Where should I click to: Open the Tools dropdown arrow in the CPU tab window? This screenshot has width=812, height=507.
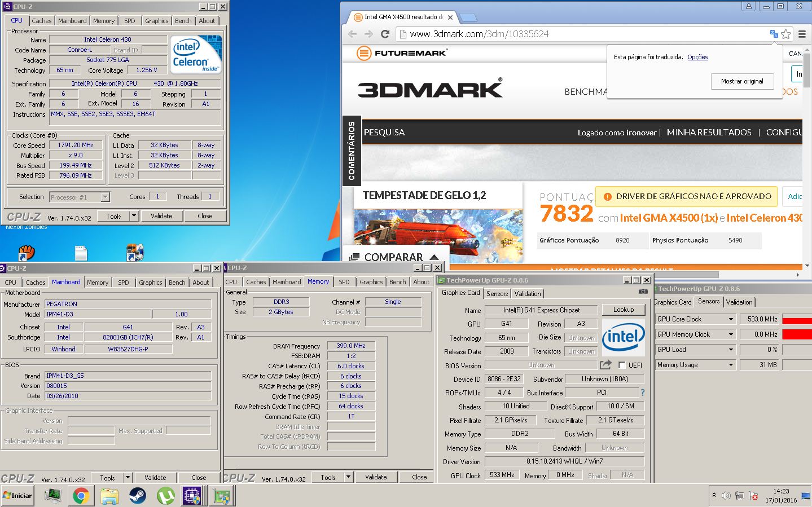[x=134, y=215]
